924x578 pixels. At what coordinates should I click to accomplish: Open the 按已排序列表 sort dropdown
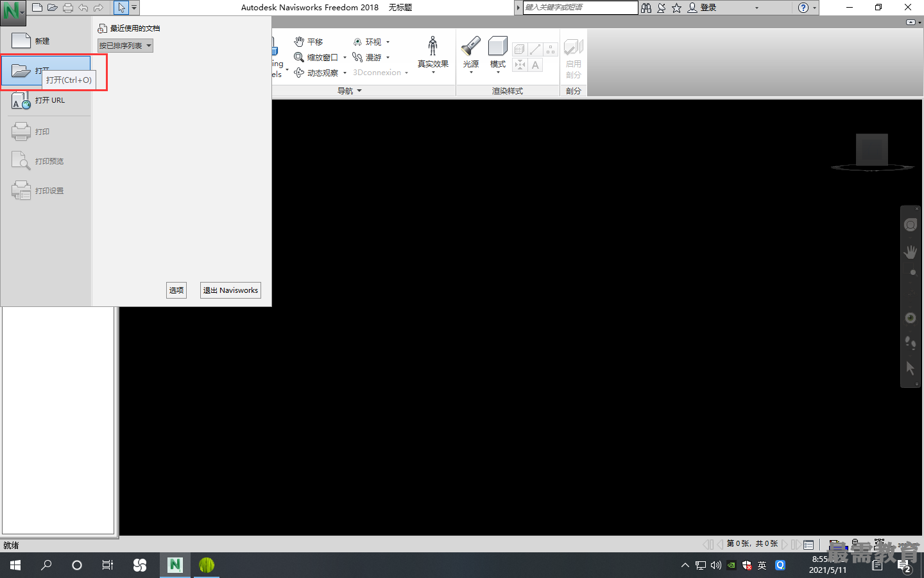tap(125, 46)
